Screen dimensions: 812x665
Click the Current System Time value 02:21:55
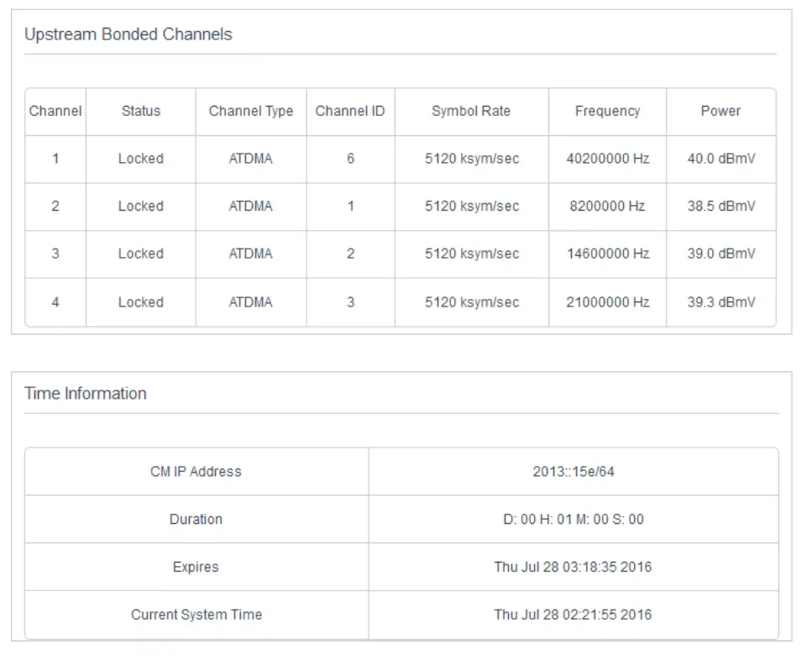(x=574, y=615)
